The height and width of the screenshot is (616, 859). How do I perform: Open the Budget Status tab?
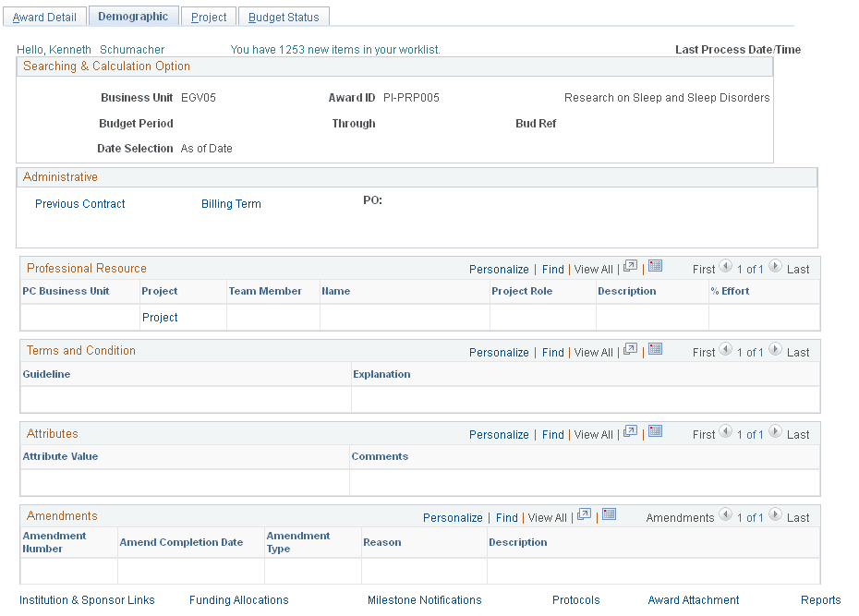[284, 16]
